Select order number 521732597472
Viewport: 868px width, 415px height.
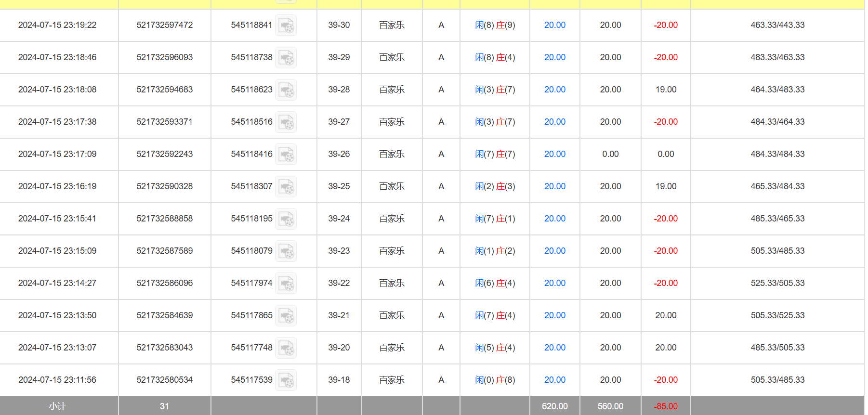click(164, 25)
